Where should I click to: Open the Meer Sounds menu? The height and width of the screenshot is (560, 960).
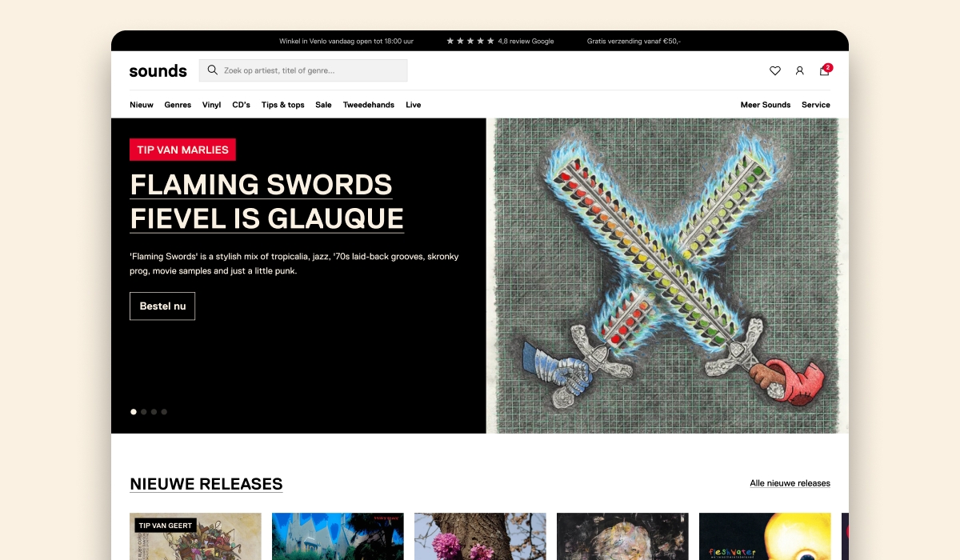(x=765, y=105)
